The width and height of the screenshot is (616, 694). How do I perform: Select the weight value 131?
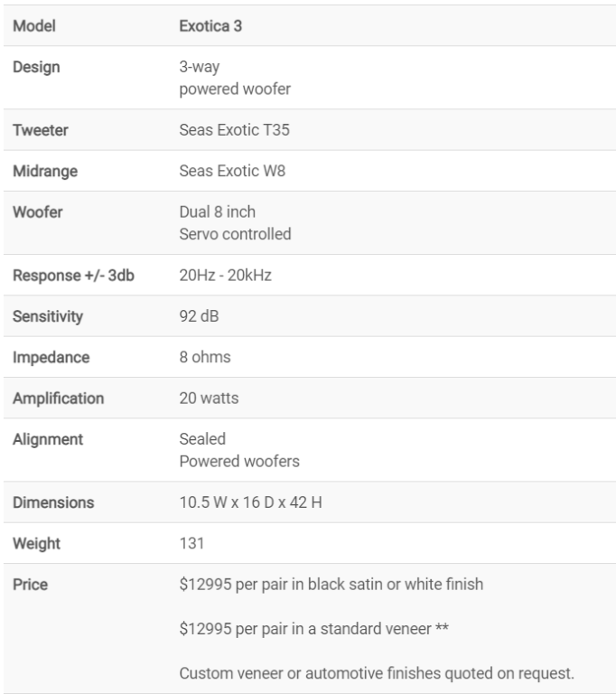coord(191,543)
